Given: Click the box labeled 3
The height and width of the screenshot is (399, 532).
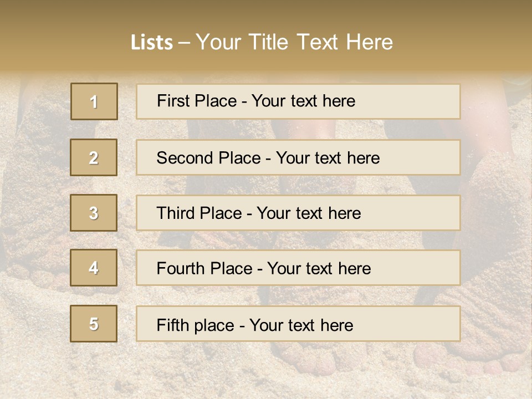Looking at the screenshot, I should pos(94,213).
